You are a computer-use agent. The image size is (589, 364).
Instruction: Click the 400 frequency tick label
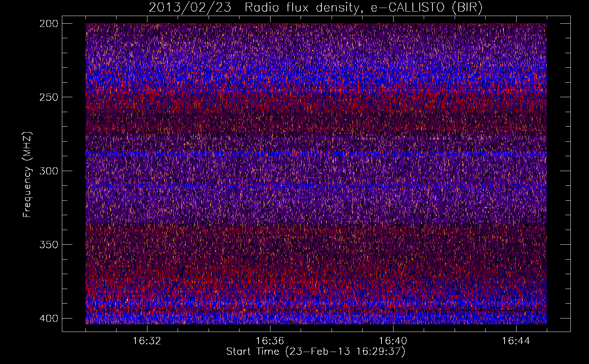point(48,318)
